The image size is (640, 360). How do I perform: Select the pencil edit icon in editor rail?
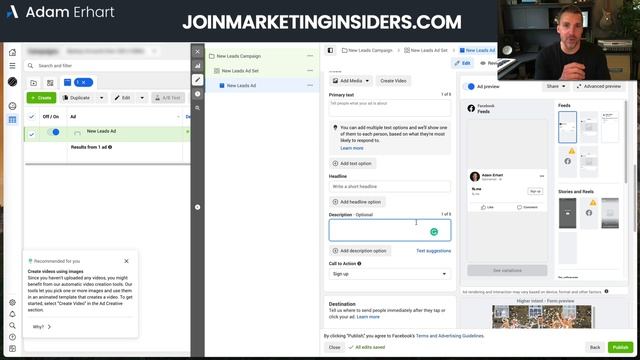pyautogui.click(x=198, y=80)
